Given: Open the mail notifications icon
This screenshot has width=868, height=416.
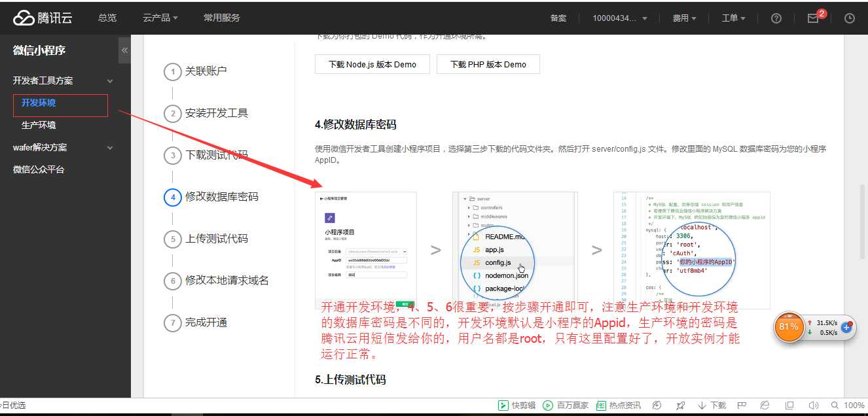Looking at the screenshot, I should [x=813, y=18].
